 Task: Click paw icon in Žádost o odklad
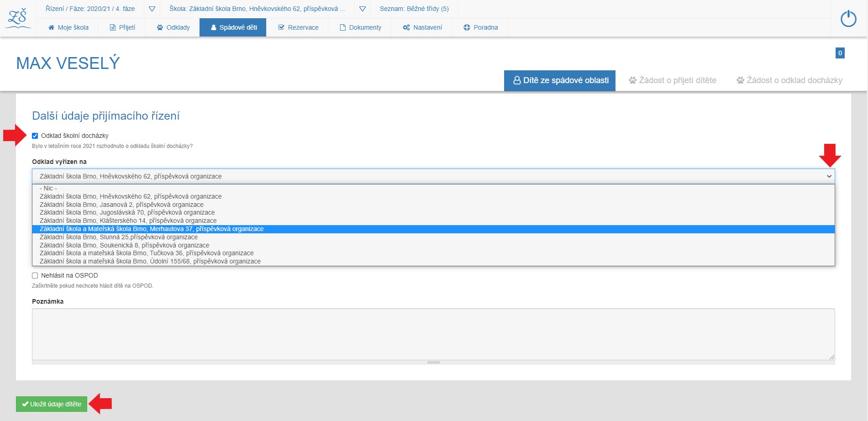tap(740, 80)
